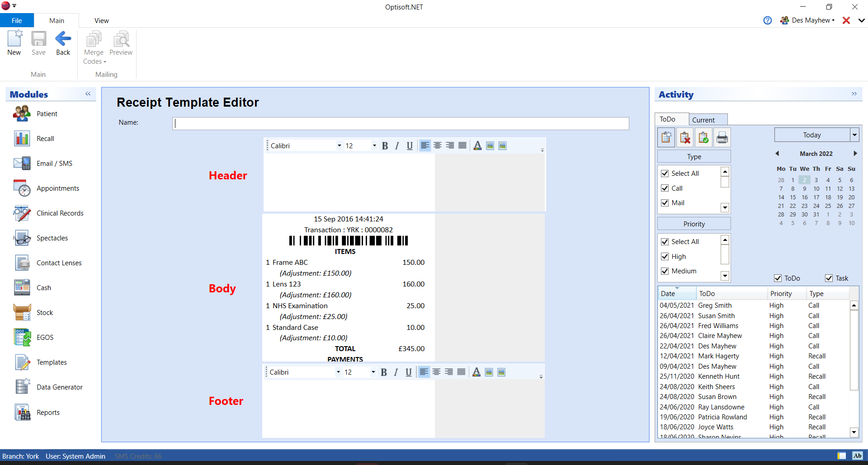This screenshot has height=465, width=868.
Task: Select the ToDo tab in Activity
Action: (x=671, y=119)
